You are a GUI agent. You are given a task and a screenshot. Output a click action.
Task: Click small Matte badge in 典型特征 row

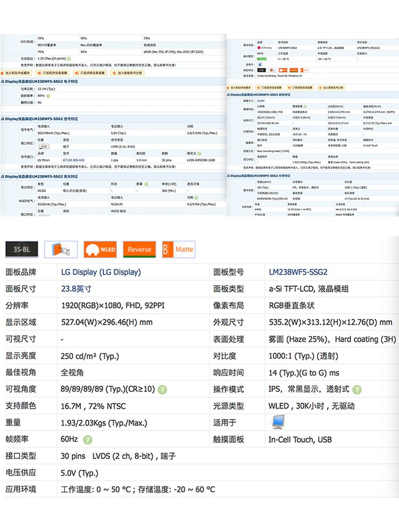pos(305,70)
